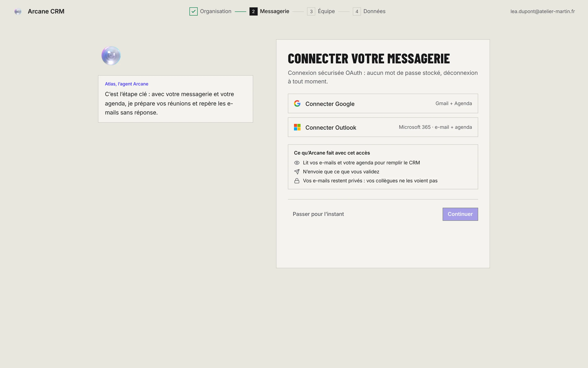Click the Microsoft four-square logo icon

(297, 127)
